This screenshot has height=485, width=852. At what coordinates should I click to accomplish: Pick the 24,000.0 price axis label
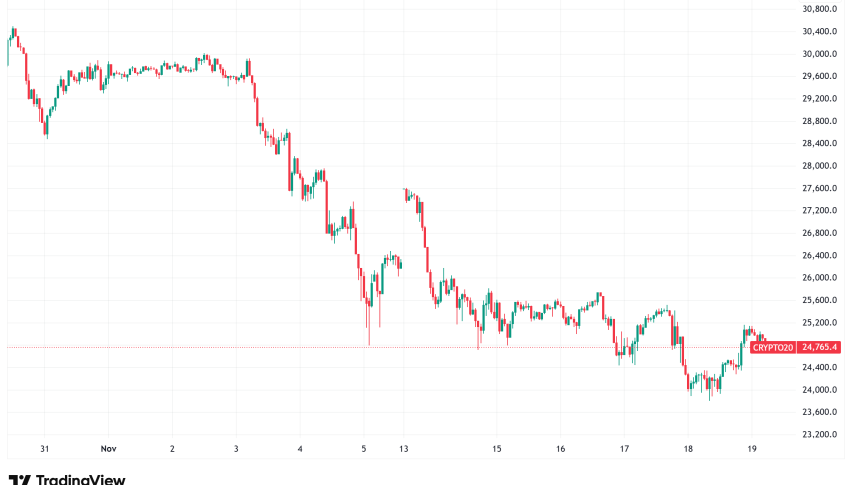coord(819,390)
